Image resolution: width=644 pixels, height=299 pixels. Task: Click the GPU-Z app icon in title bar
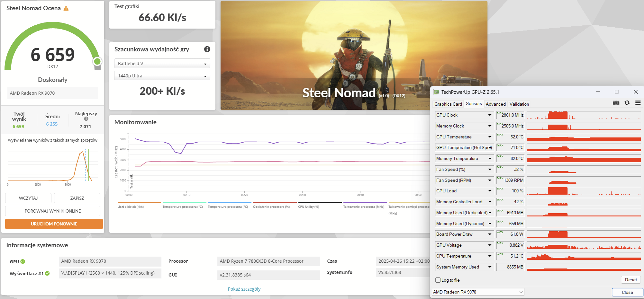point(436,92)
